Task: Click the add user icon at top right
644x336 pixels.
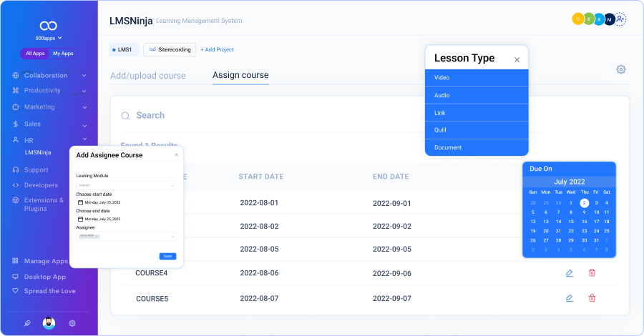Action: 620,20
